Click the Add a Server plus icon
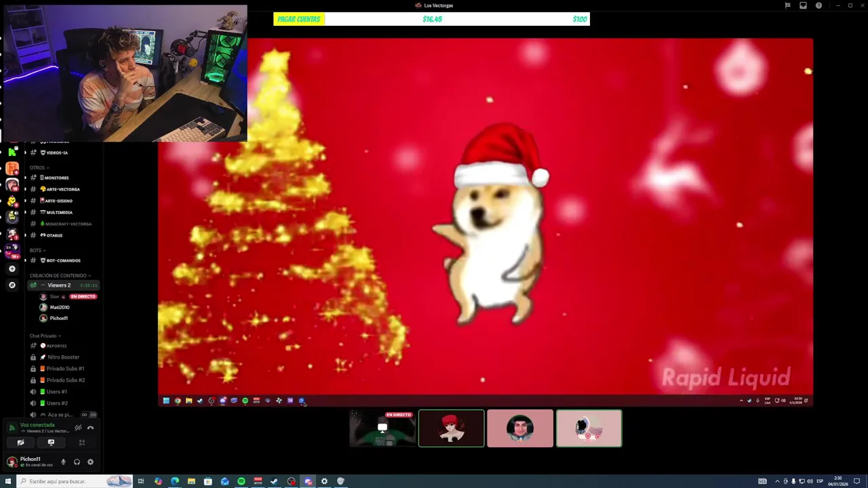 [x=12, y=269]
